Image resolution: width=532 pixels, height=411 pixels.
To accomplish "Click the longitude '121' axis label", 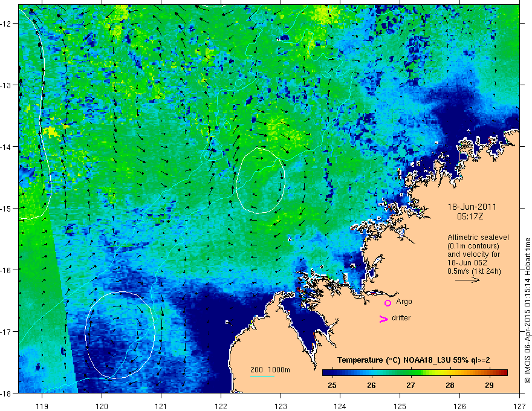I will pos(161,406).
